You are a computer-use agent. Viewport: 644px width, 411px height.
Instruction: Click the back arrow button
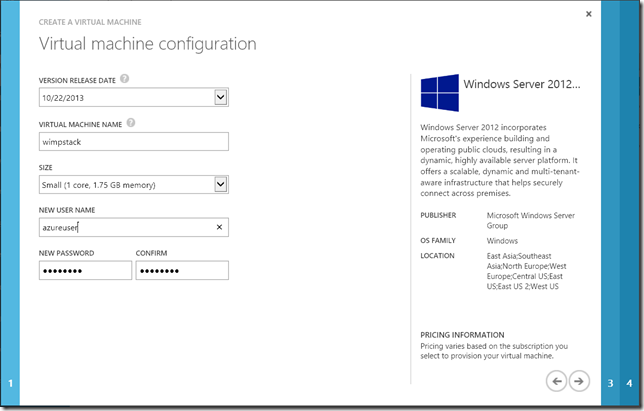557,381
